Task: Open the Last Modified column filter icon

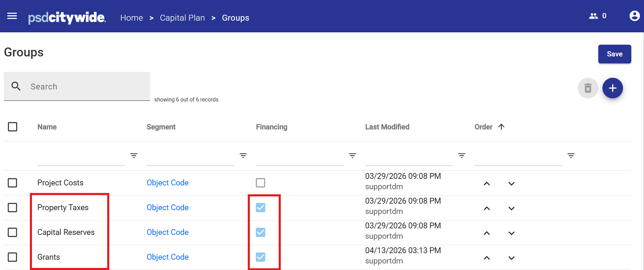Action: [462, 156]
